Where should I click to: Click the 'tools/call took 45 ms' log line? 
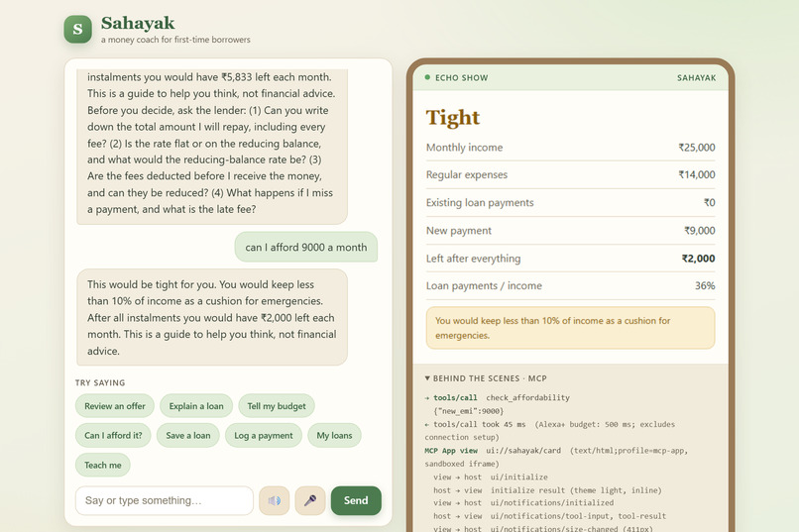tap(550, 431)
